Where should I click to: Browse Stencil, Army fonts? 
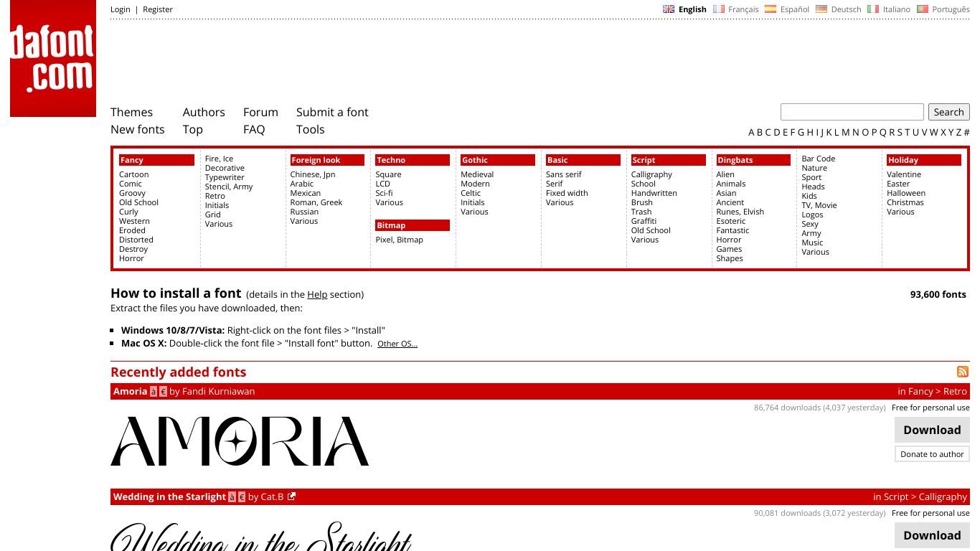(229, 187)
